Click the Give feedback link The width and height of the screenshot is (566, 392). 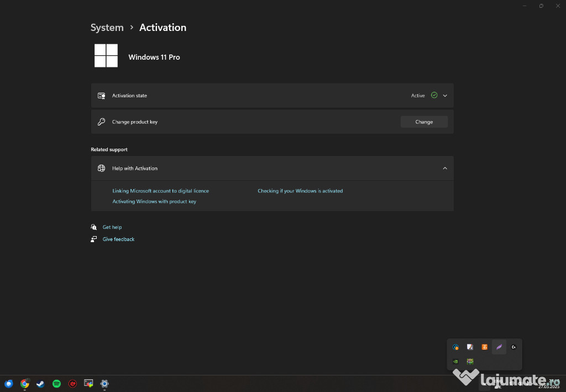118,239
